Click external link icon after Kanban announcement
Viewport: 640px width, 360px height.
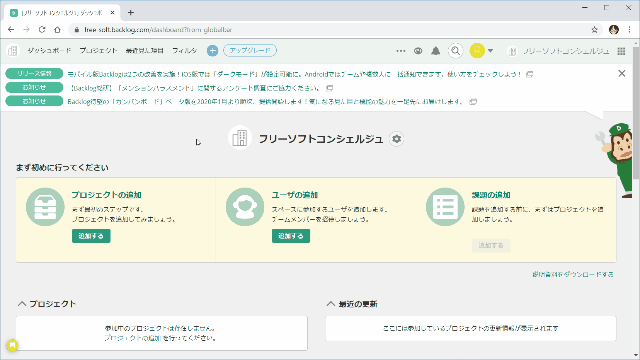coord(473,102)
